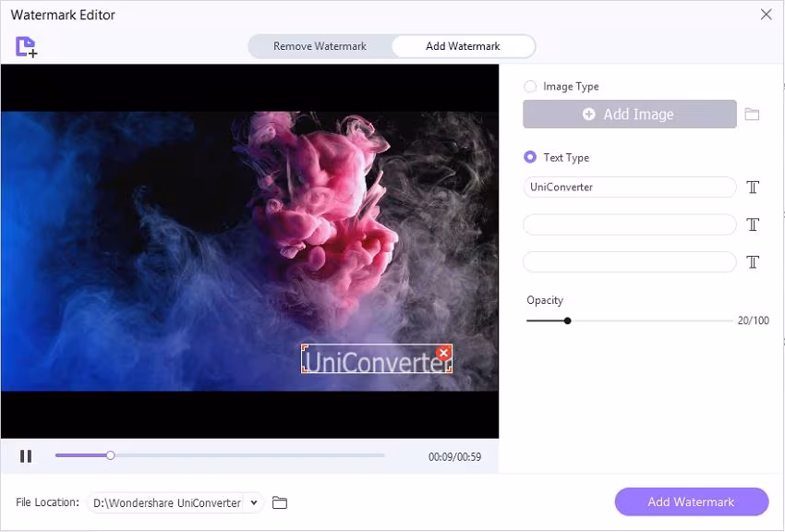Close the Watermark Editor window

(766, 15)
